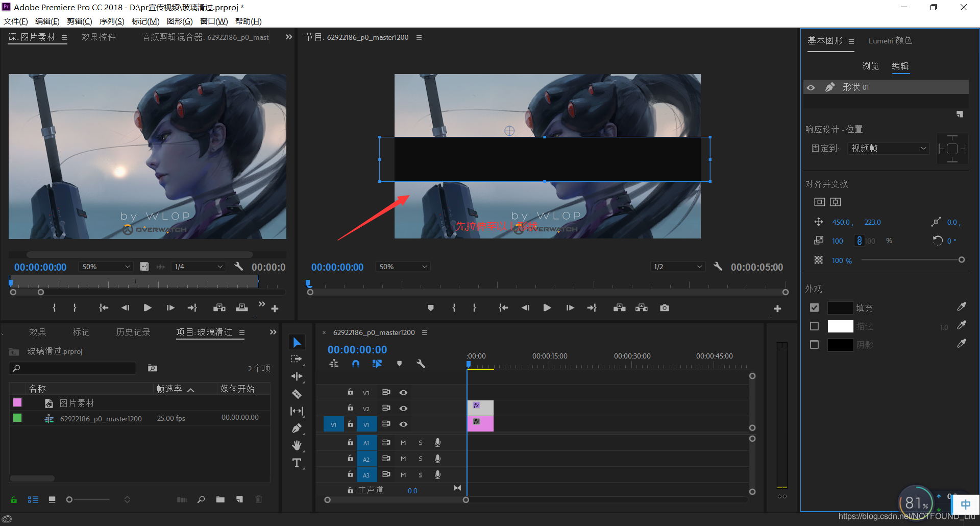Click New Item in Project panel

(x=239, y=499)
